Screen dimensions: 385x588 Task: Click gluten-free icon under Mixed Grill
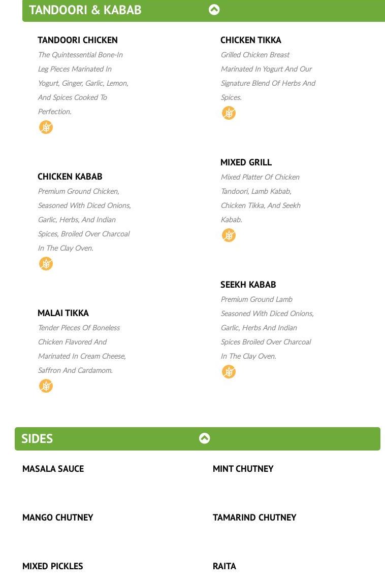click(229, 235)
